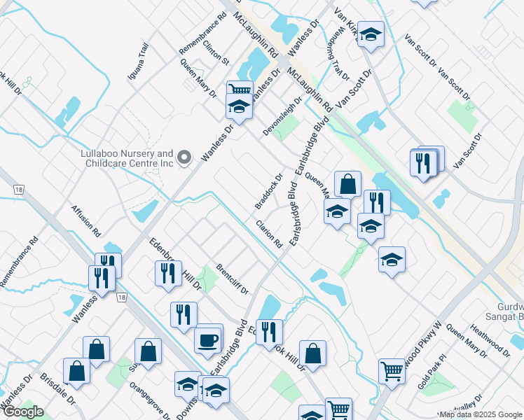Select the left school marker near Downs label
524x420 pixels.
click(x=188, y=384)
